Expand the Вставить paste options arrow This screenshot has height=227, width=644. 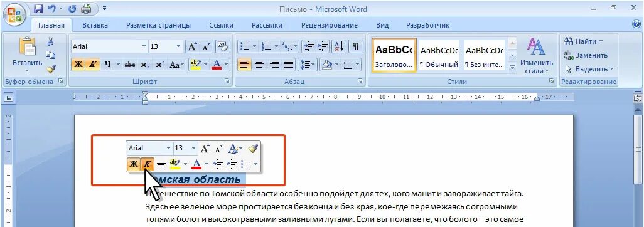[27, 71]
